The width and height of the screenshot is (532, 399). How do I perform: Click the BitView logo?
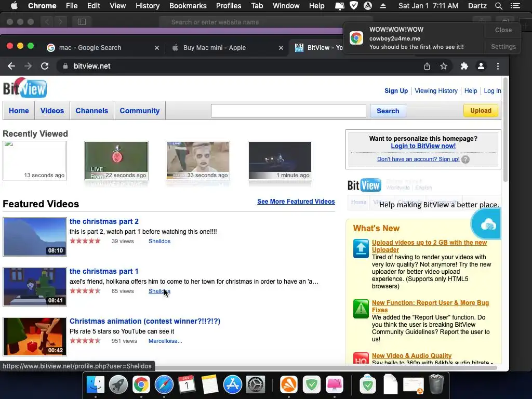pyautogui.click(x=25, y=88)
